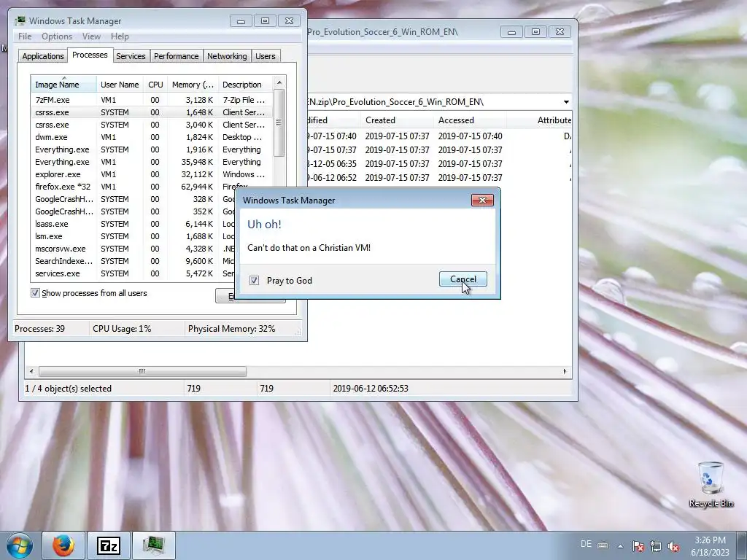This screenshot has width=747, height=560.
Task: Click the process list scroll-up arrow
Action: 279,82
